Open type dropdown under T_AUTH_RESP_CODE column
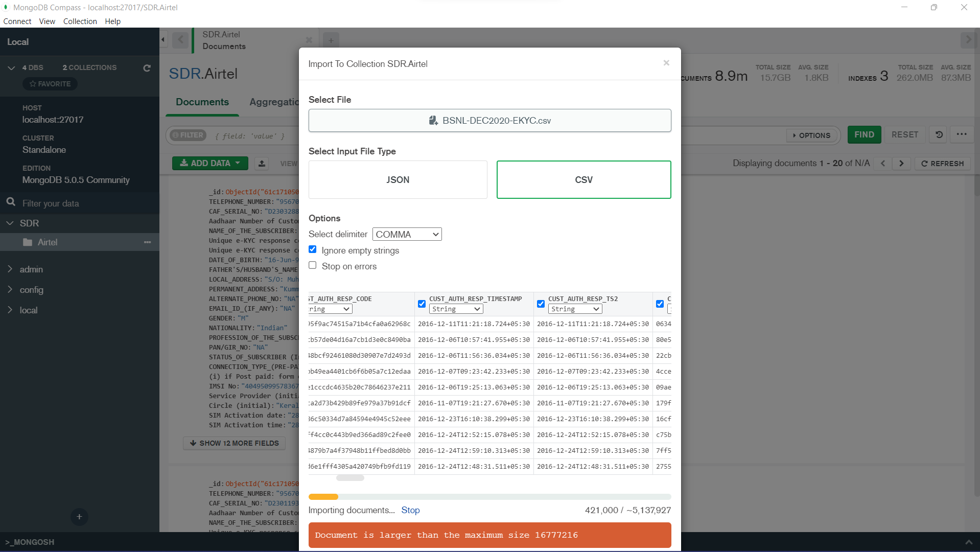980x552 pixels. click(330, 309)
